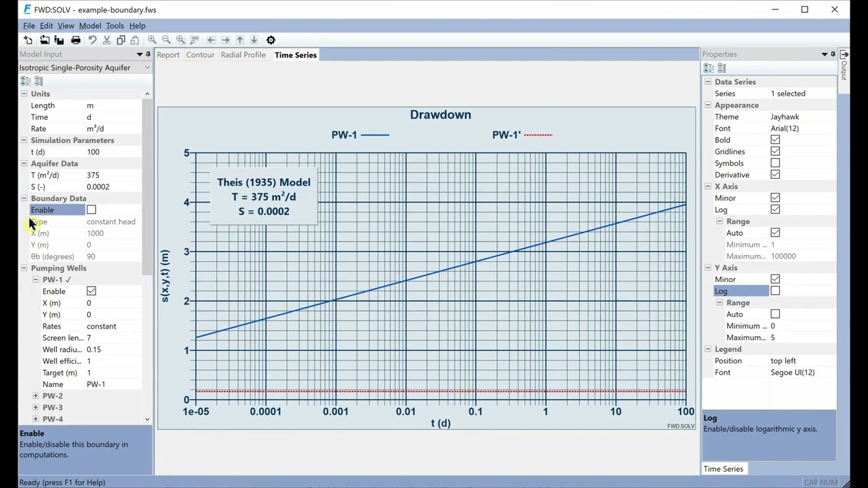Switch to the Report tab
Viewport: 868px width, 488px height.
[168, 55]
